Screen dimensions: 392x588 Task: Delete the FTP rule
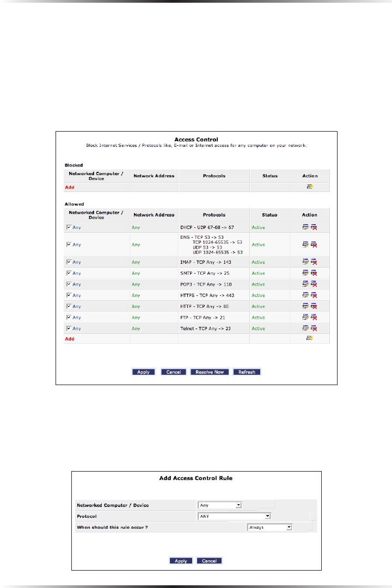pyautogui.click(x=314, y=317)
